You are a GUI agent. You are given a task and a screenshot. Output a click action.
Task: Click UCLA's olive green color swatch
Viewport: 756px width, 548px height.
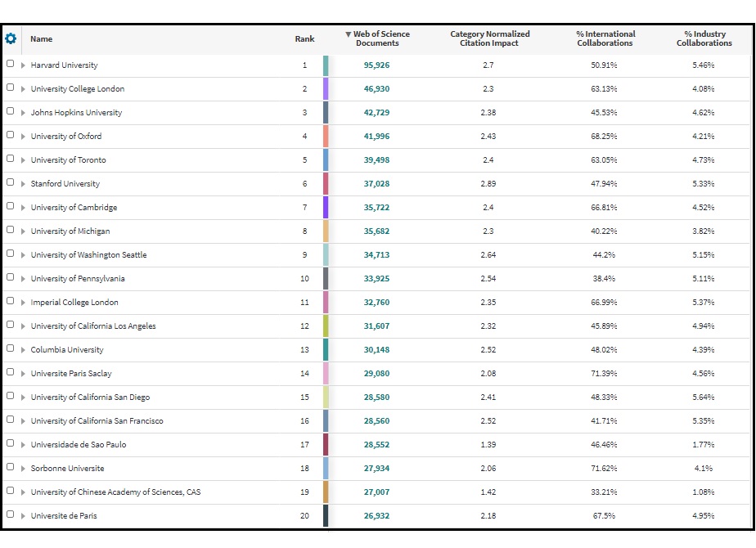326,326
